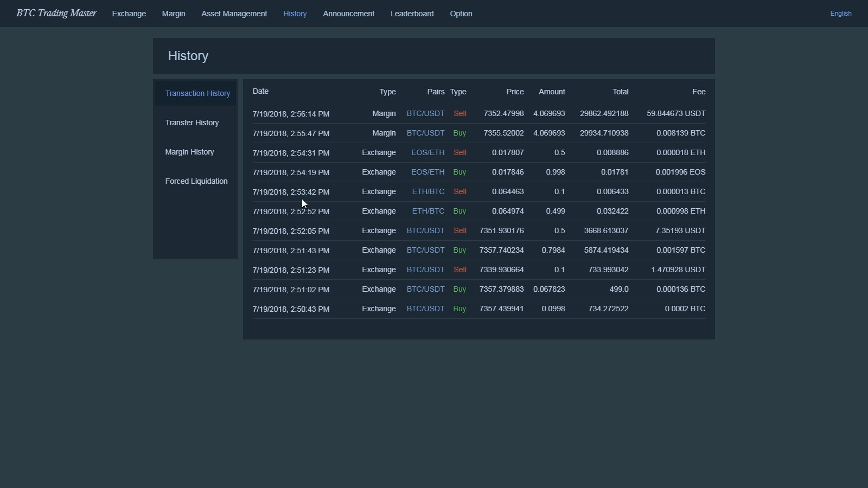
Task: Click the BTC Trading Master logo
Action: click(x=55, y=13)
